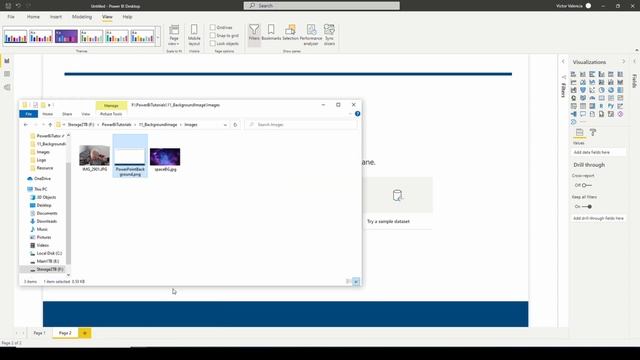Open the Filters pane button in ribbon
Screen dimensions: 640x360
[x=254, y=34]
